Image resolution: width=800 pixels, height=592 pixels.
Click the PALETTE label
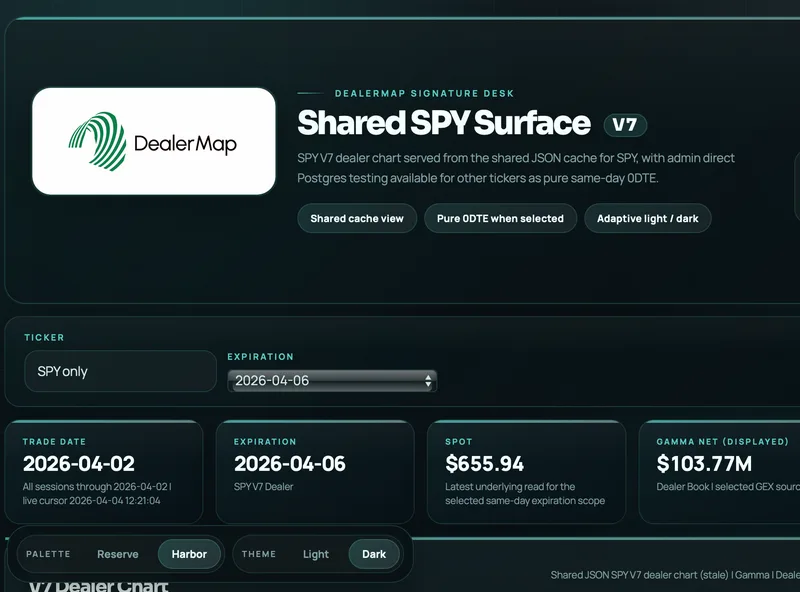[48, 554]
